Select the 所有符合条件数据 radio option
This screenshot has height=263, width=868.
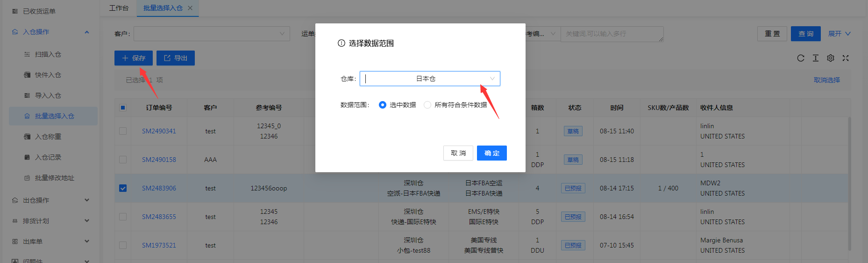tap(427, 105)
